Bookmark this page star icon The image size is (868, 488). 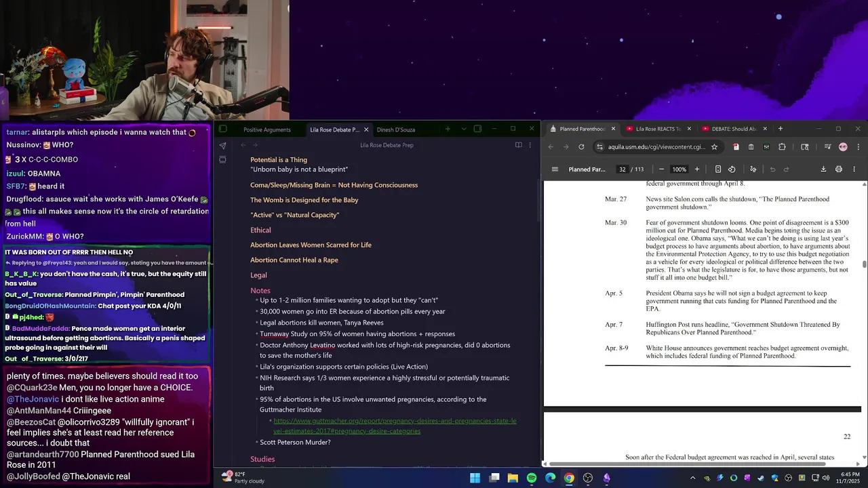[x=714, y=147]
